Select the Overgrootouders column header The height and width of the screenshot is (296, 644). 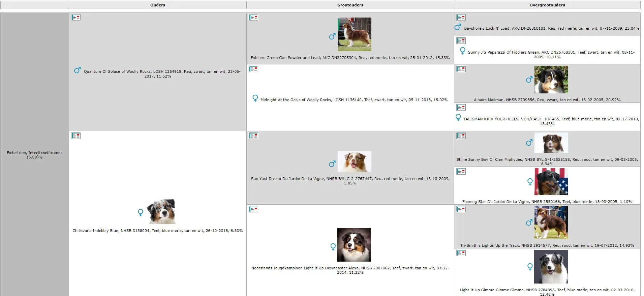(547, 5)
